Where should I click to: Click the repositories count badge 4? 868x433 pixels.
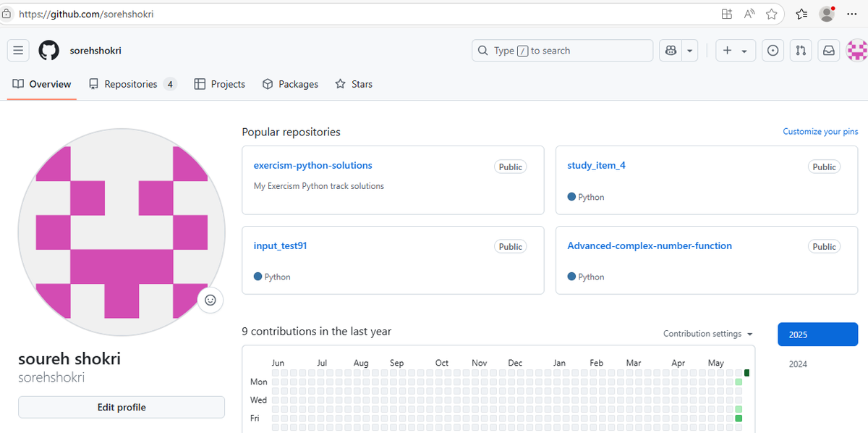tap(170, 84)
